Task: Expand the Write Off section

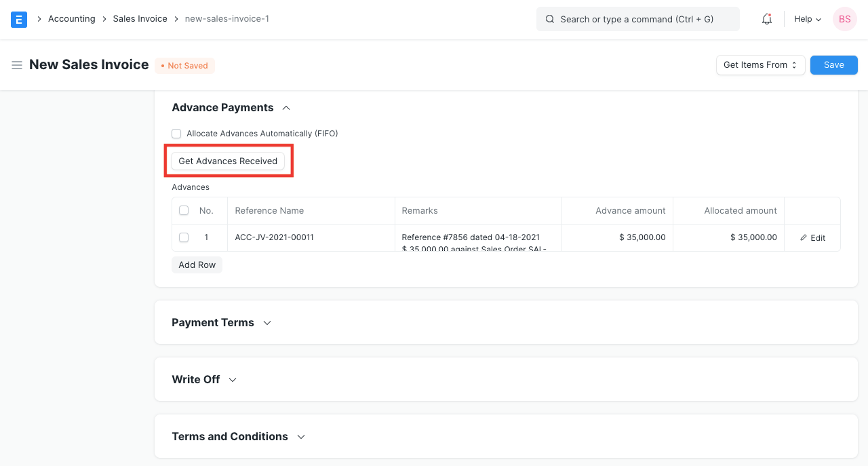Action: (x=232, y=380)
